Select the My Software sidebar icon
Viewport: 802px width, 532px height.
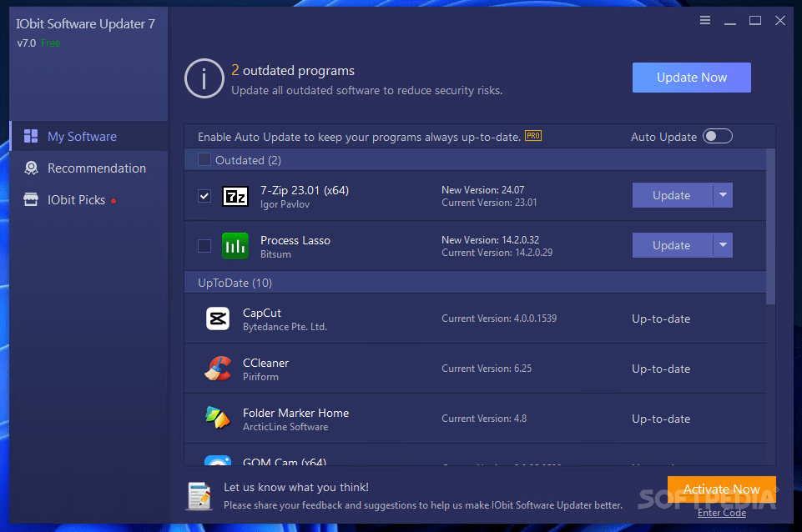pyautogui.click(x=31, y=135)
